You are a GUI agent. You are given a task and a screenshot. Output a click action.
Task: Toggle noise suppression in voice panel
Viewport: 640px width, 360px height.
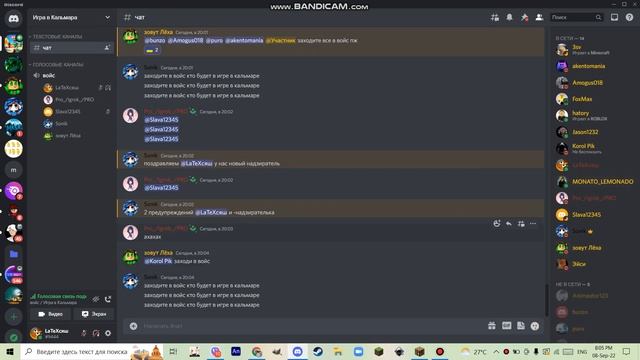click(x=96, y=299)
